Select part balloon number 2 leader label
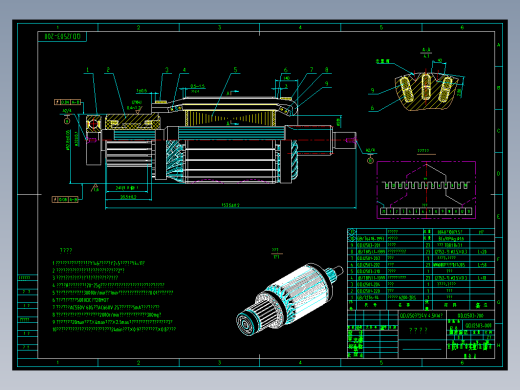 coord(108,70)
